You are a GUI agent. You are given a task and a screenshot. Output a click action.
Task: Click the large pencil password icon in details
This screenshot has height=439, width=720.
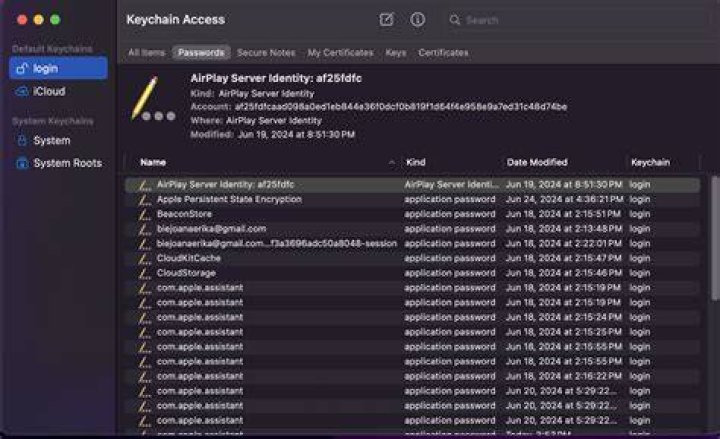click(152, 99)
